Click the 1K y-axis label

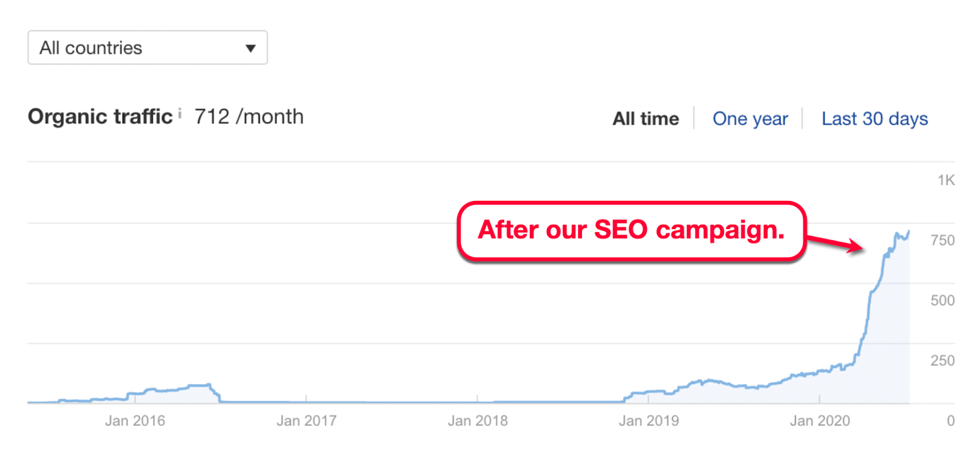click(x=946, y=180)
